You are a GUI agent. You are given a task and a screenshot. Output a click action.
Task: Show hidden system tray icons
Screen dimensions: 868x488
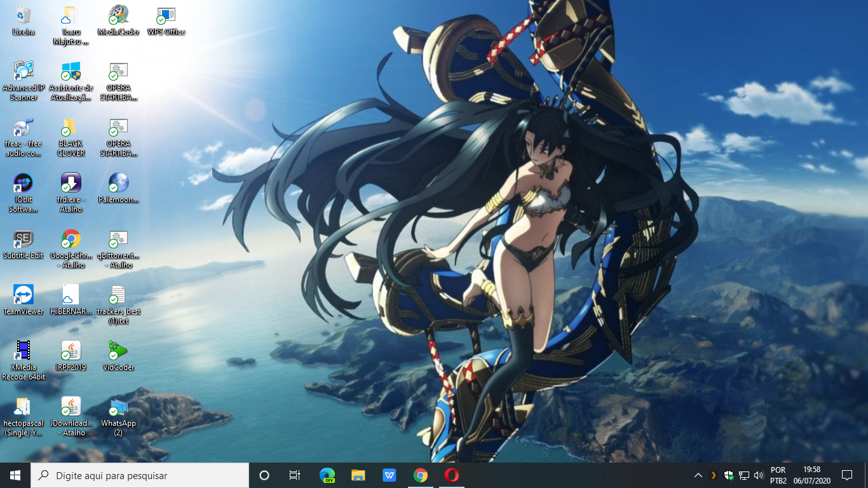pyautogui.click(x=698, y=475)
